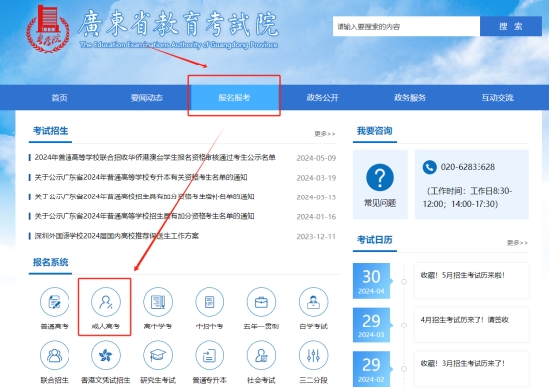Open the 政务公开 nav tab
The height and width of the screenshot is (392, 549).
[322, 97]
